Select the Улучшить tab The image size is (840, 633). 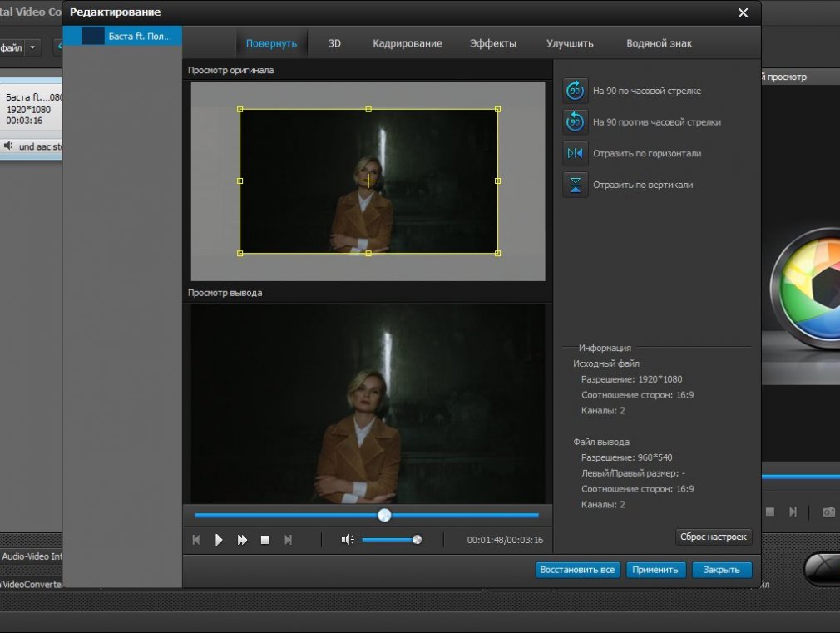point(570,43)
